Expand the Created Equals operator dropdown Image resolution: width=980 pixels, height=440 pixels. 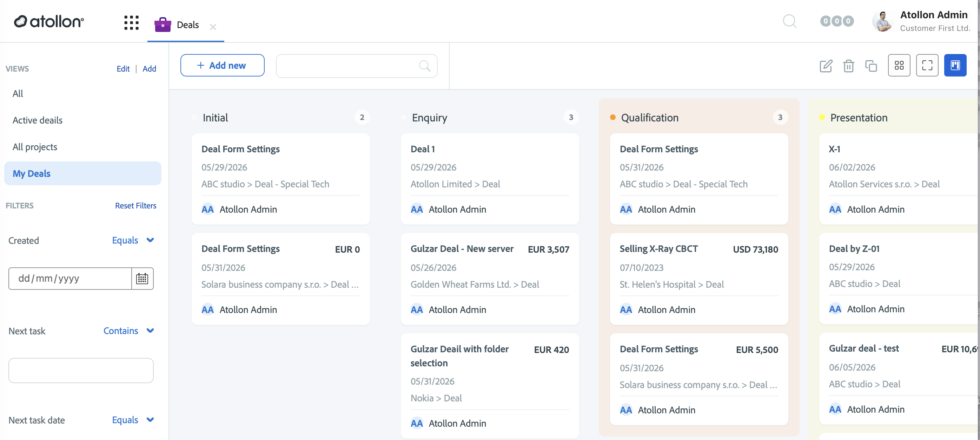133,240
